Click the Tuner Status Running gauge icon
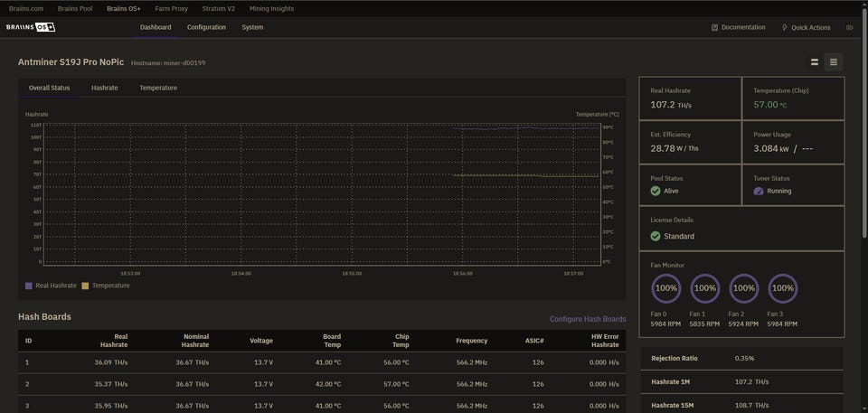The width and height of the screenshot is (868, 413). pyautogui.click(x=759, y=191)
